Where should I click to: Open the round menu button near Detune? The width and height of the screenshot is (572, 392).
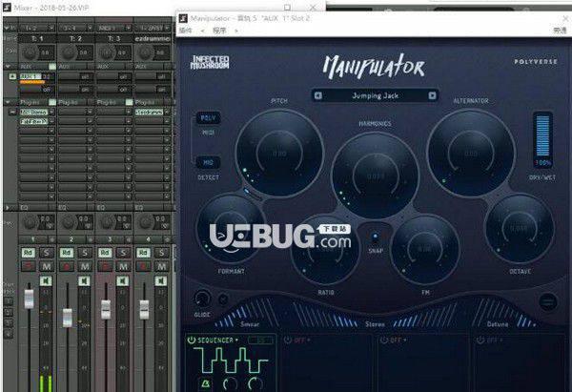click(x=547, y=301)
